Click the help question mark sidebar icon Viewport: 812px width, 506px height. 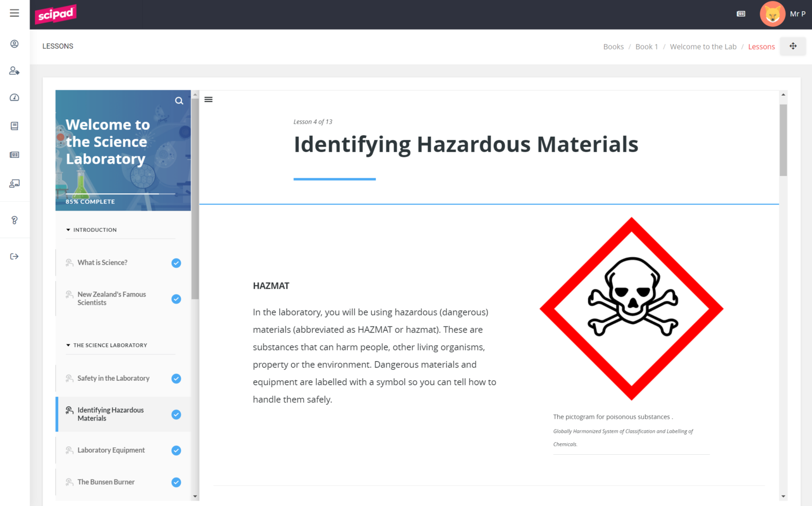click(14, 220)
